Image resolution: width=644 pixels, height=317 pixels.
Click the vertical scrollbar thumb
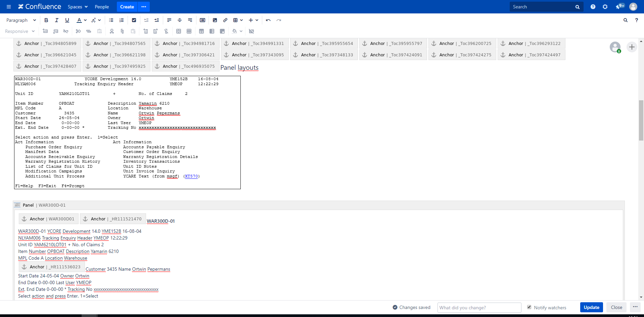tap(641, 120)
